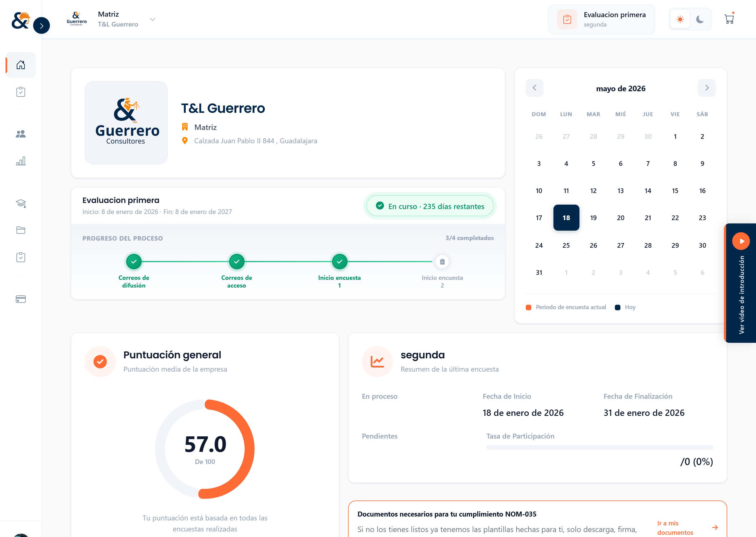Go to next month in calendar
The width and height of the screenshot is (756, 537).
706,88
